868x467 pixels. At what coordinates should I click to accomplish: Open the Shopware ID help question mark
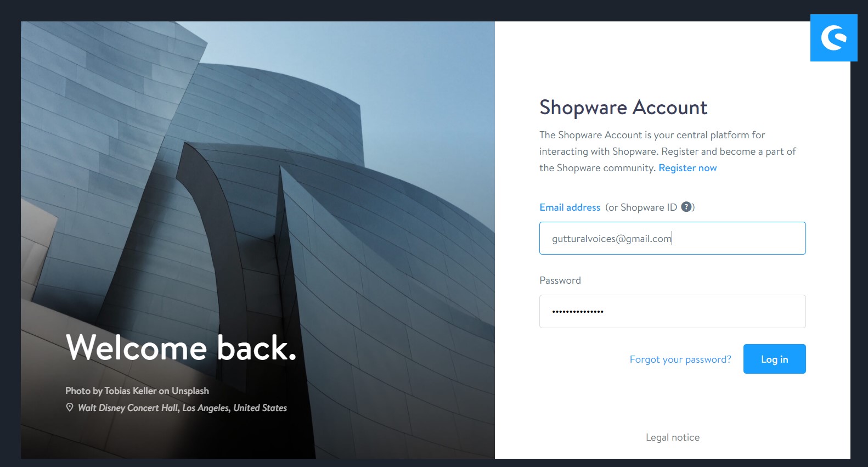(686, 207)
